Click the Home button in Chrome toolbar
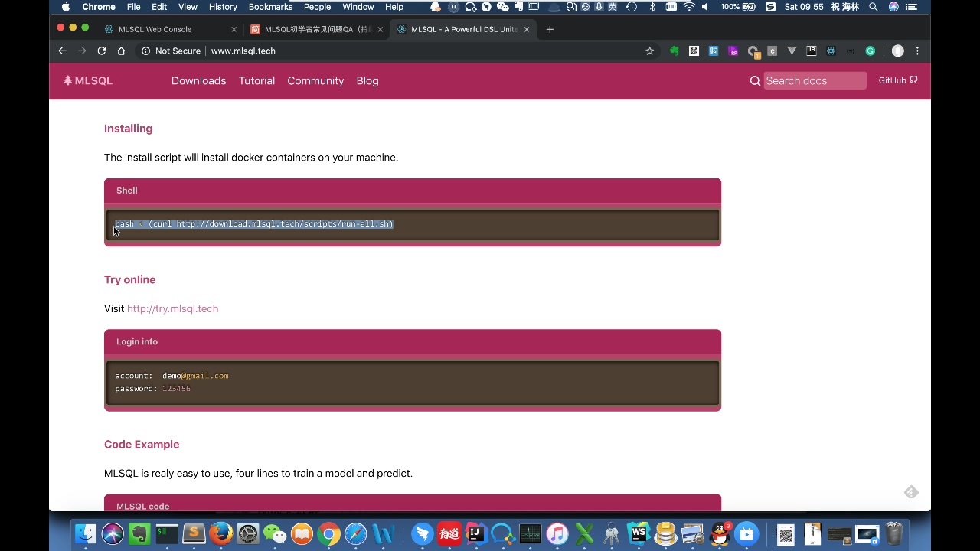Screen dimensions: 980x551 click(121, 51)
